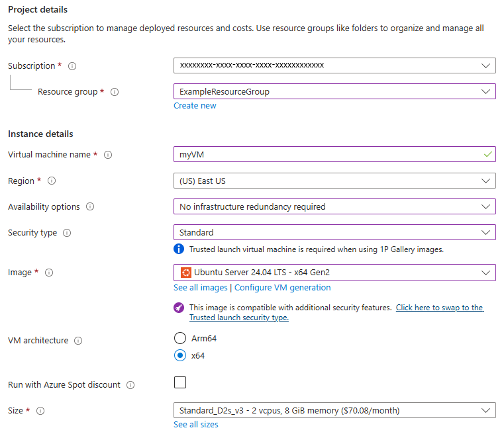Image resolution: width=504 pixels, height=432 pixels.
Task: Open the Image dropdown with Ubuntu Server
Action: (x=334, y=273)
